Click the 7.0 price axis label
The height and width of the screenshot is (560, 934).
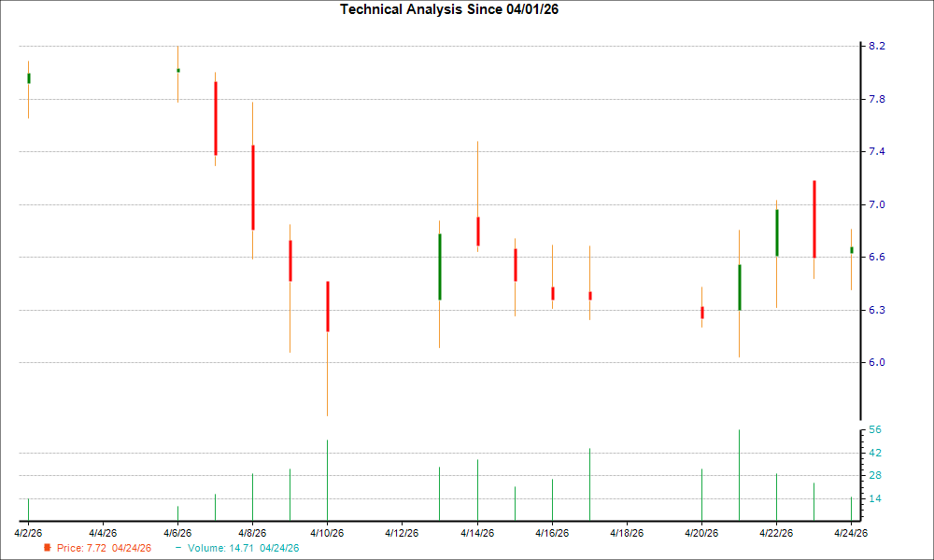click(x=877, y=204)
